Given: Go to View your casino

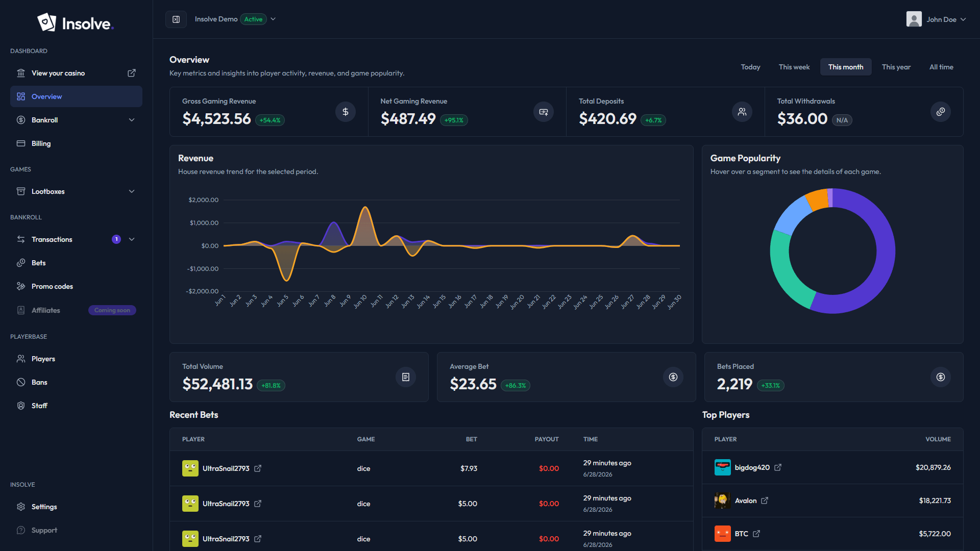Looking at the screenshot, I should (x=76, y=73).
